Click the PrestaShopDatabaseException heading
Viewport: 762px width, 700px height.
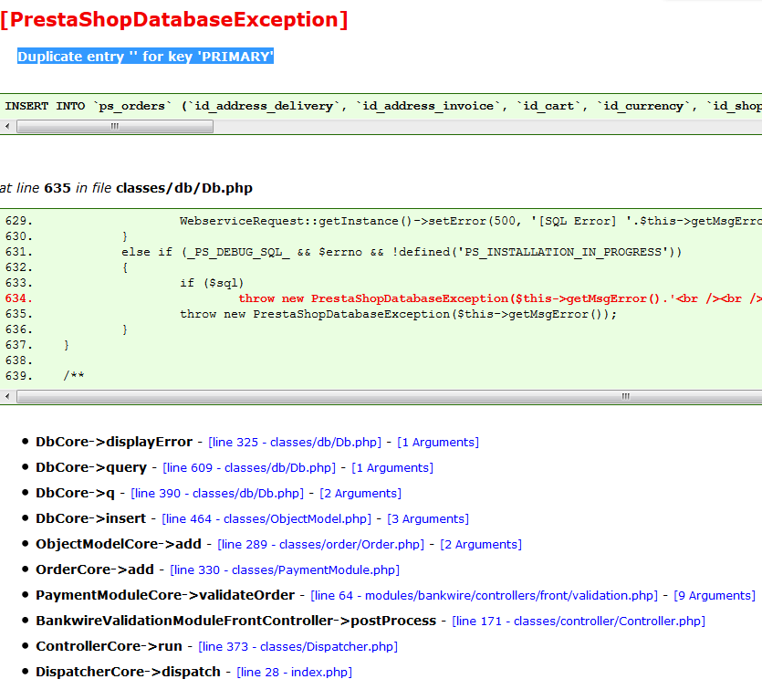coord(174,19)
